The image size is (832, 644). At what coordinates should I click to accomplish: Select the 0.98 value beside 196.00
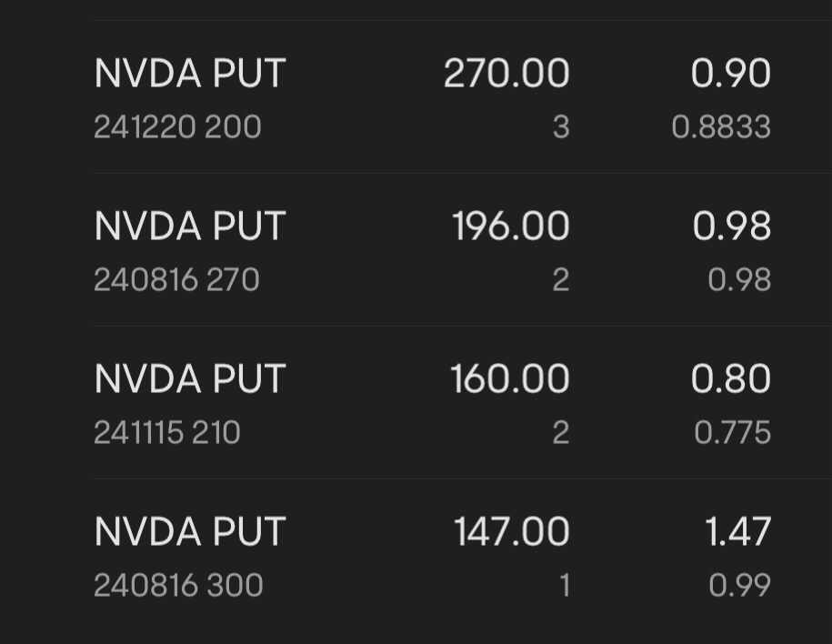point(730,226)
